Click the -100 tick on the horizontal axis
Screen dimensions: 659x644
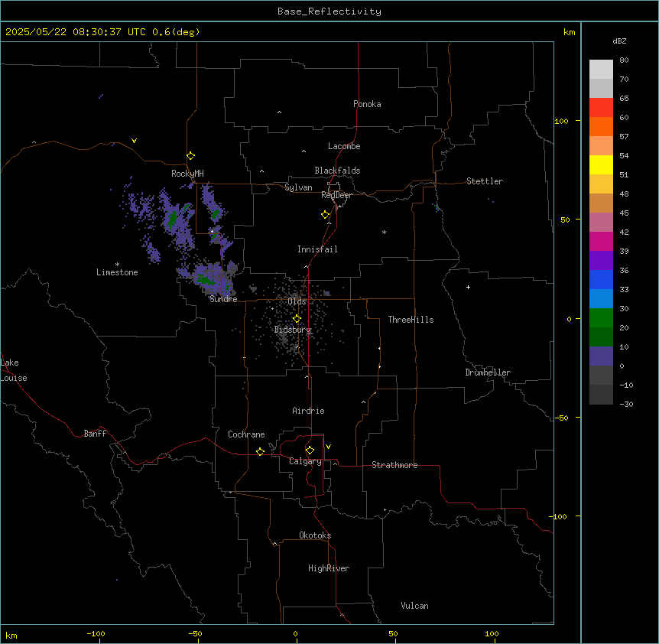tap(96, 633)
